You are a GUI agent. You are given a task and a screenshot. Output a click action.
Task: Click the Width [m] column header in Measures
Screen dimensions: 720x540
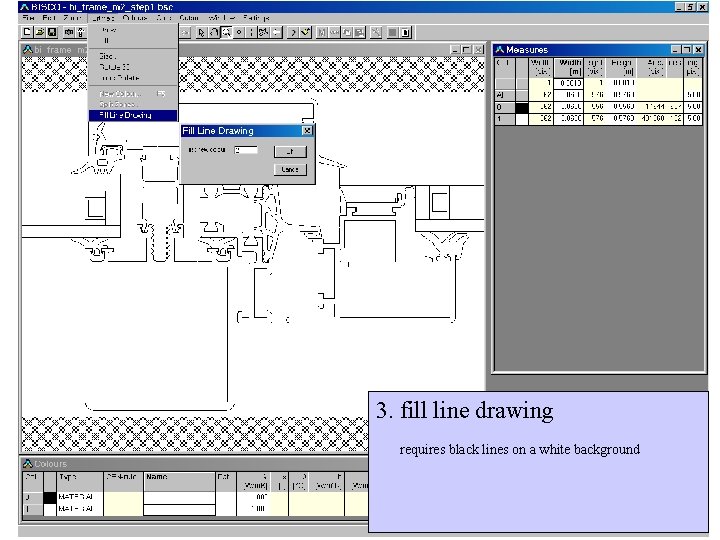point(569,67)
